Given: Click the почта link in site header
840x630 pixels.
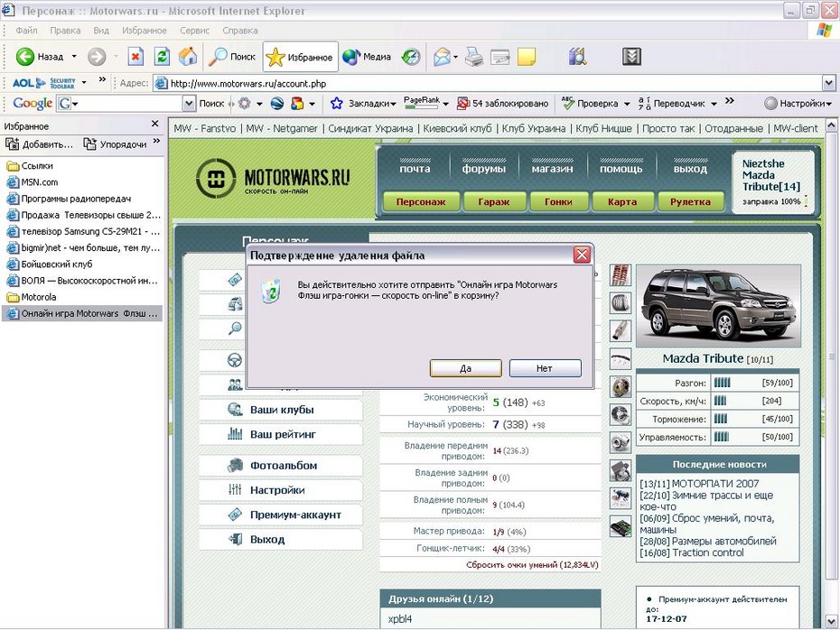Looking at the screenshot, I should pos(415,169).
